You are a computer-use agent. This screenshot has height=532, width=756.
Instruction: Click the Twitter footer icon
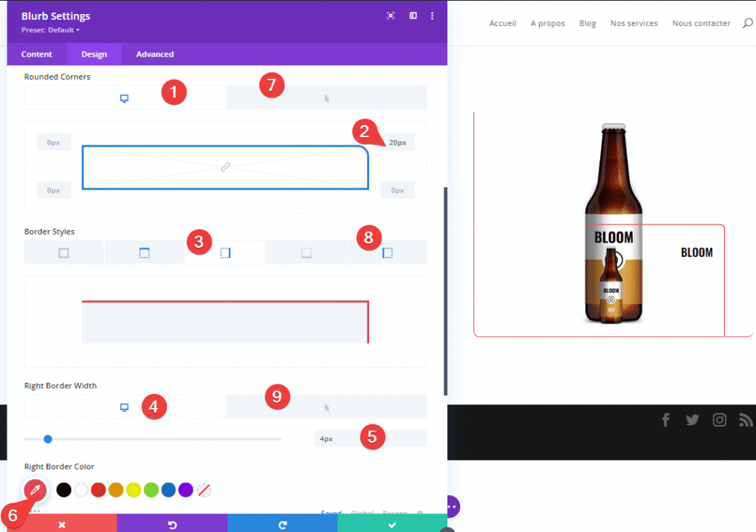point(693,420)
